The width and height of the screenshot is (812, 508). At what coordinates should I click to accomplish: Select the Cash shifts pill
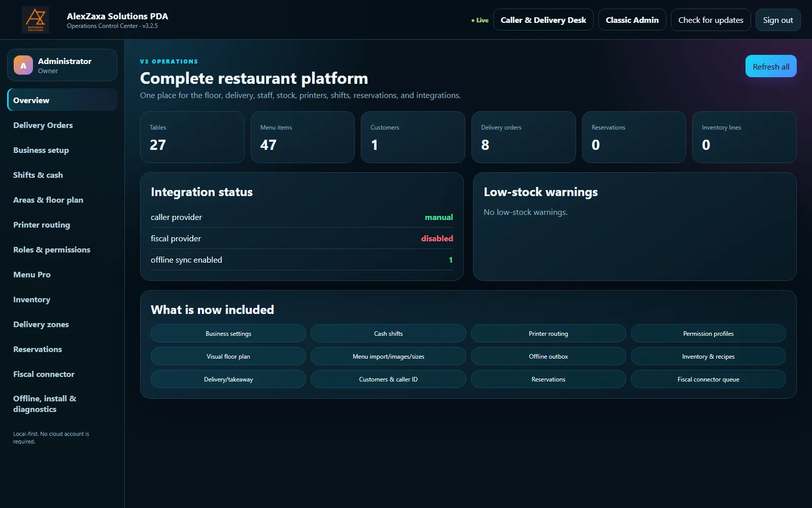click(388, 333)
